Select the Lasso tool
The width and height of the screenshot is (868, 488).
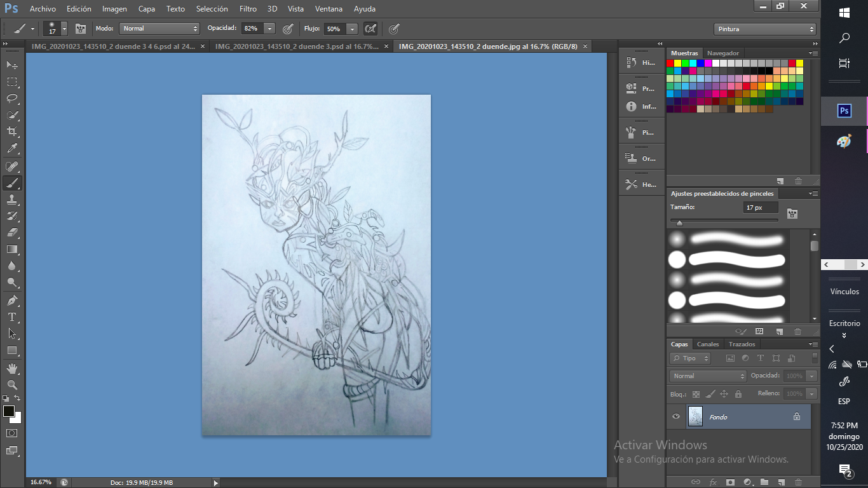coord(12,98)
